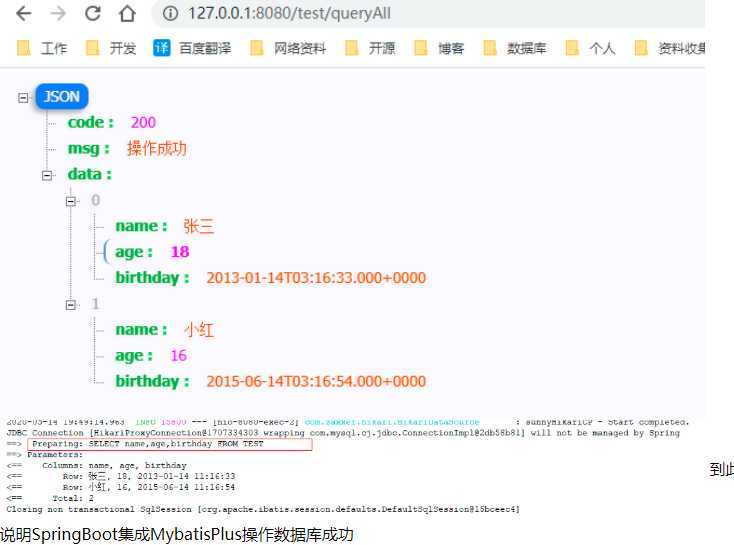The height and width of the screenshot is (545, 734).
Task: Select the code value 200
Action: click(x=143, y=123)
